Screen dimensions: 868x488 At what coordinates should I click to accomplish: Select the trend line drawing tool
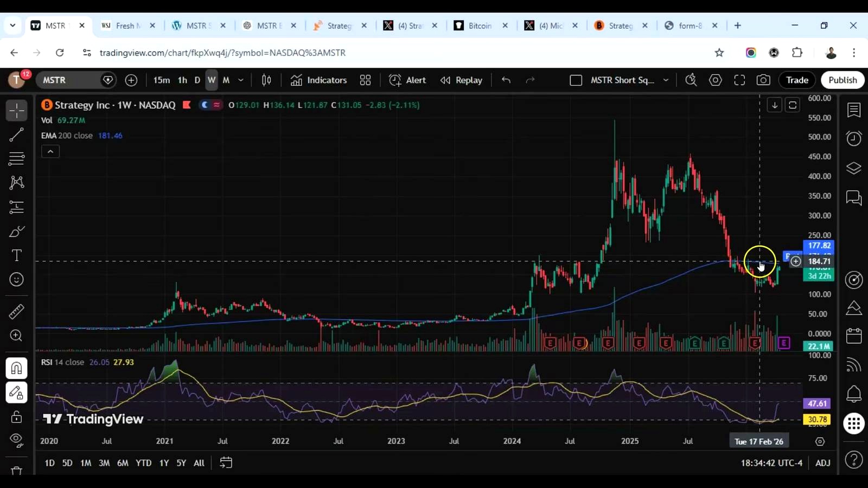(17, 134)
